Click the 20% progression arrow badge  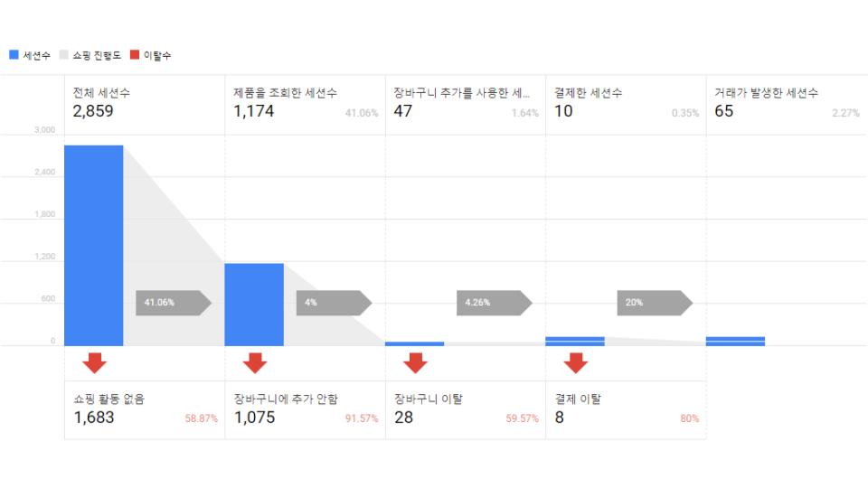tap(655, 303)
